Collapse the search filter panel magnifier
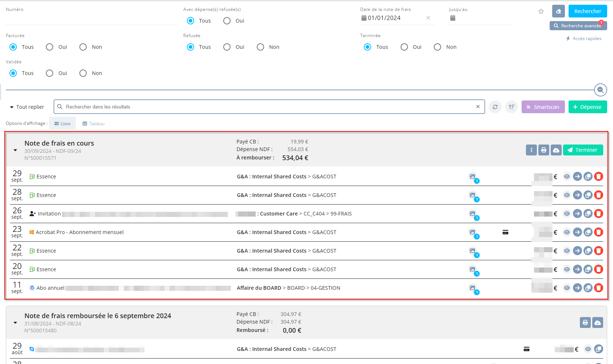613x364 pixels. pos(600,90)
